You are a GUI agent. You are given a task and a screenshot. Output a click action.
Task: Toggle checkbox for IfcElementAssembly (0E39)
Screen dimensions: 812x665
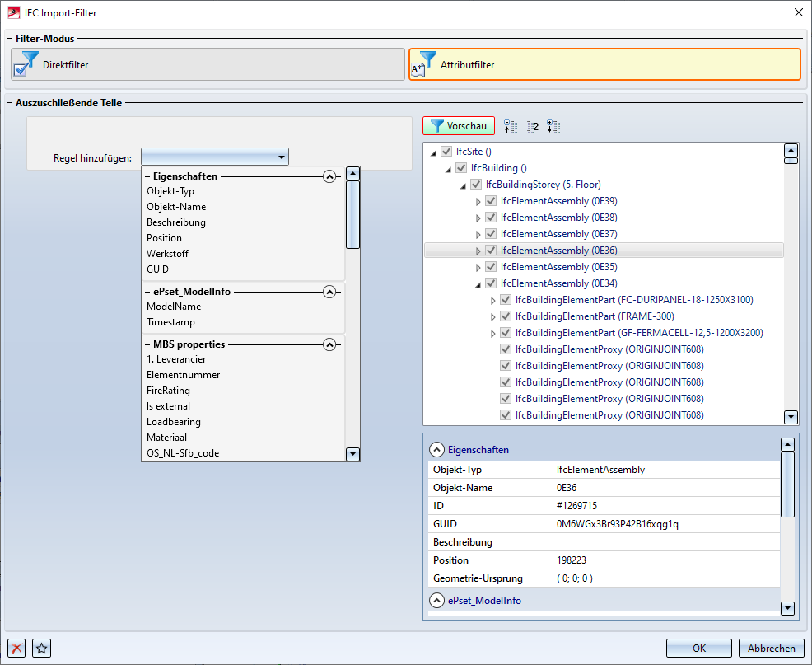point(491,201)
